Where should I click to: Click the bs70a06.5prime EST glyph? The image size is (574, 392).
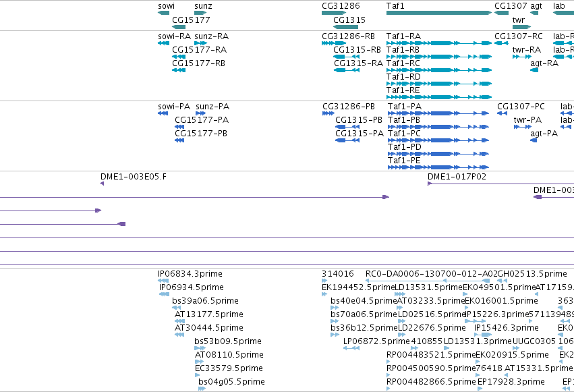point(335,321)
